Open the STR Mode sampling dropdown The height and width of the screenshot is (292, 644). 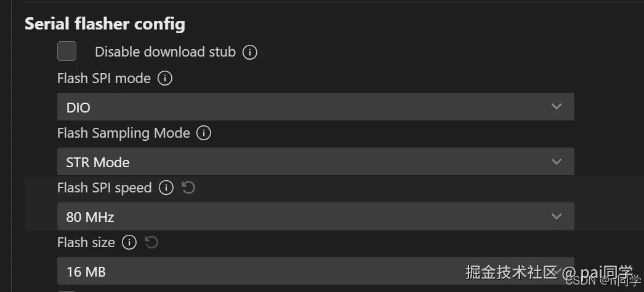[315, 162]
